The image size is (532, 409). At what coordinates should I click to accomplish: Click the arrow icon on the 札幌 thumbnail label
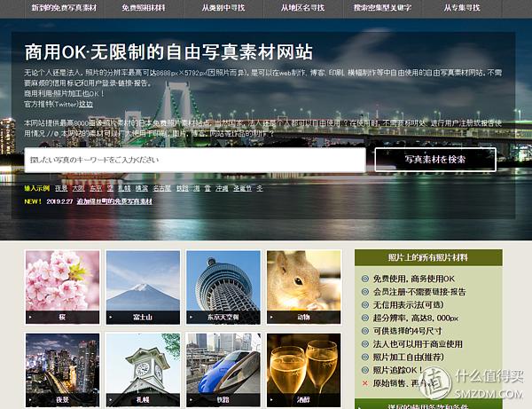[111, 400]
